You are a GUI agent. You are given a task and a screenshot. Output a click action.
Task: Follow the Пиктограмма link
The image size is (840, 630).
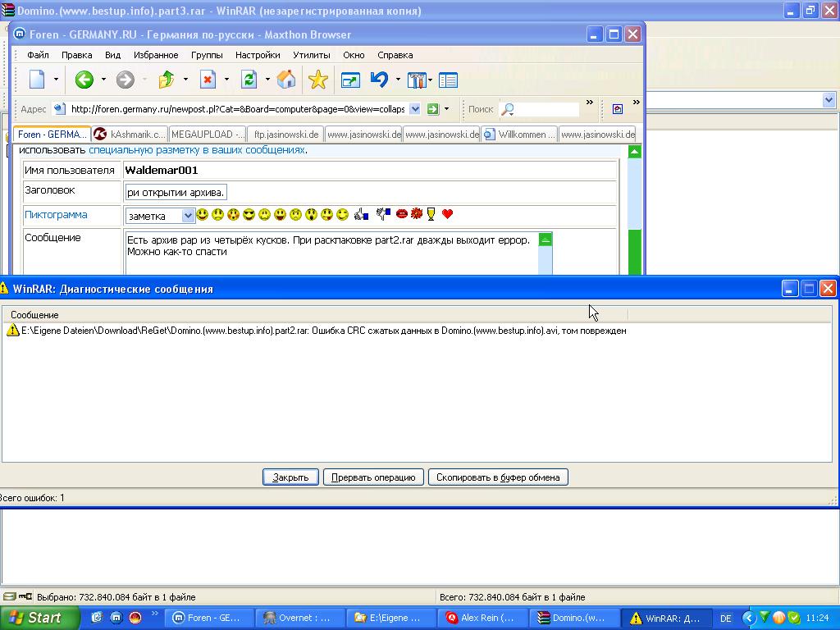tap(56, 215)
